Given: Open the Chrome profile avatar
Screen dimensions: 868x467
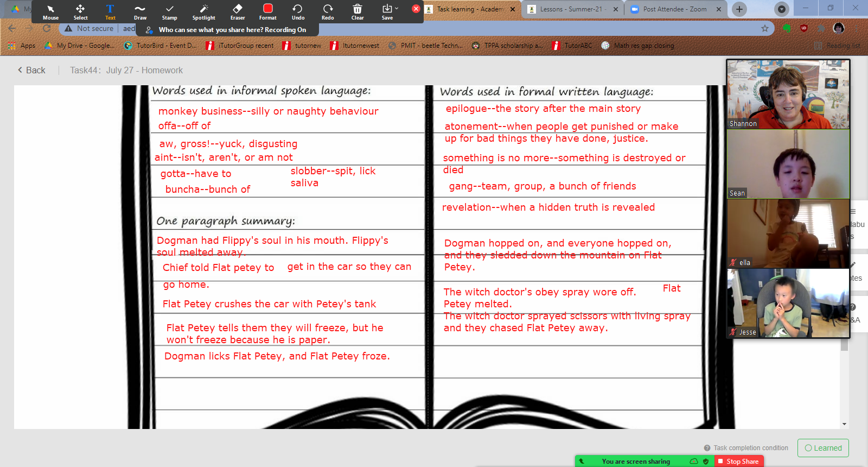Looking at the screenshot, I should pyautogui.click(x=839, y=28).
